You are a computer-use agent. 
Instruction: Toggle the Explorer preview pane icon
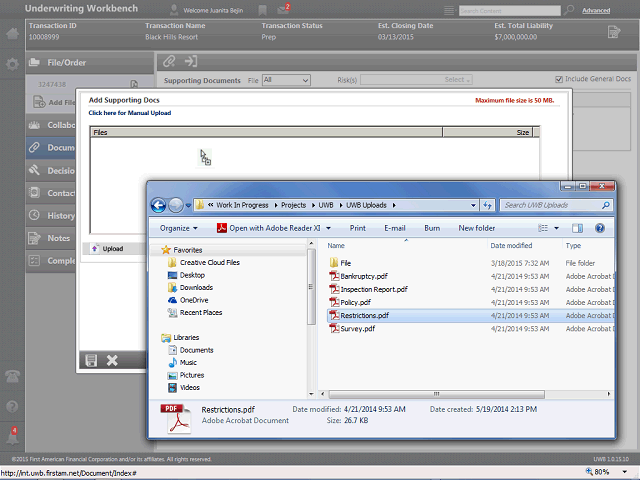[577, 228]
